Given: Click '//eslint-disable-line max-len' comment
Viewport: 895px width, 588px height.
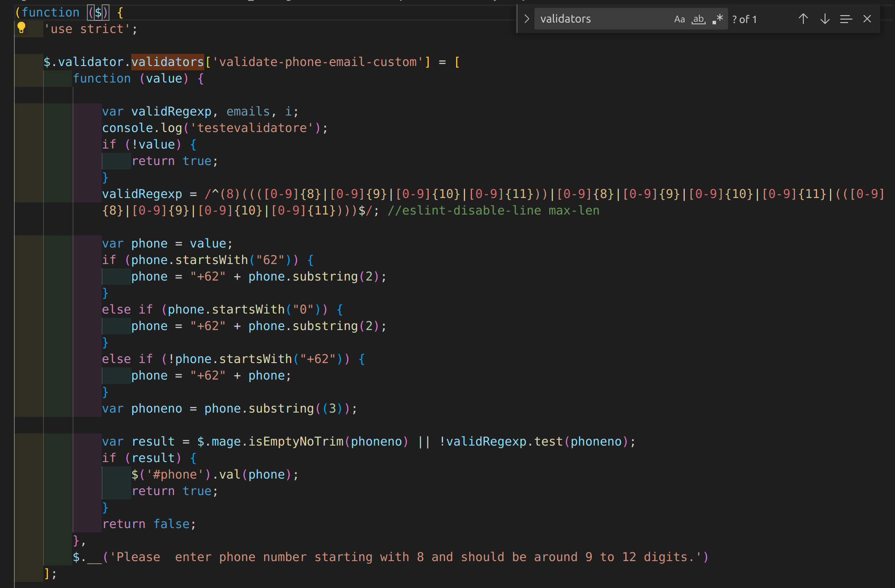Looking at the screenshot, I should coord(494,211).
